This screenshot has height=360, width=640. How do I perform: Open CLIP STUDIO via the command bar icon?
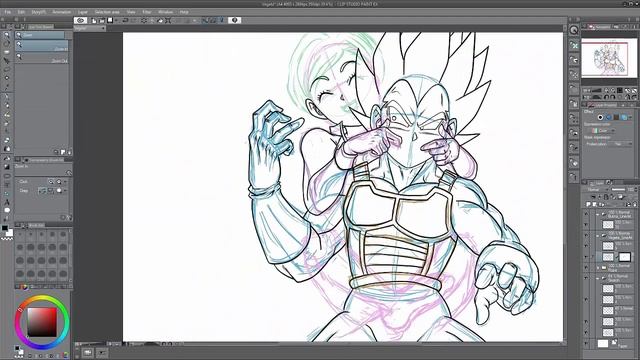pos(80,20)
